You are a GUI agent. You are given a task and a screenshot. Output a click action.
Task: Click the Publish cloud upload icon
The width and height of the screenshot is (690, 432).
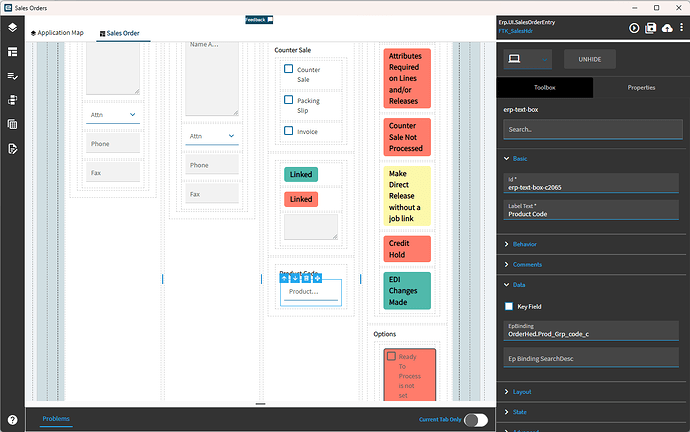pos(667,28)
